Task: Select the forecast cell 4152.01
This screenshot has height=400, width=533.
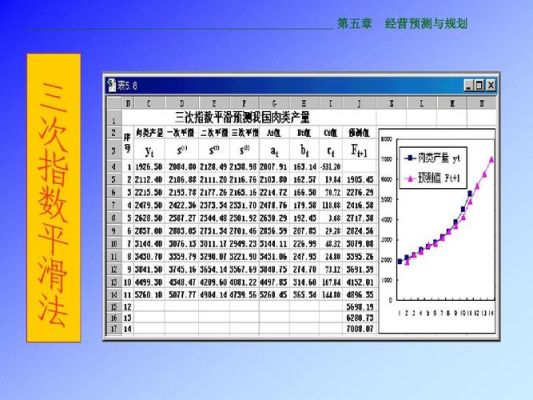Action: (360, 282)
